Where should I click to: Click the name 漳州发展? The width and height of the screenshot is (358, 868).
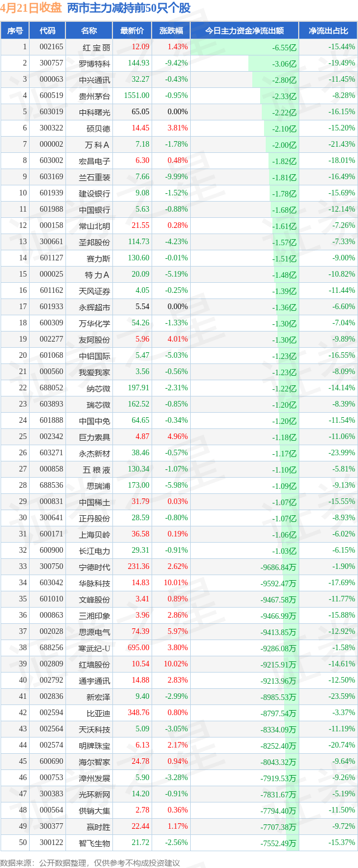95,778
